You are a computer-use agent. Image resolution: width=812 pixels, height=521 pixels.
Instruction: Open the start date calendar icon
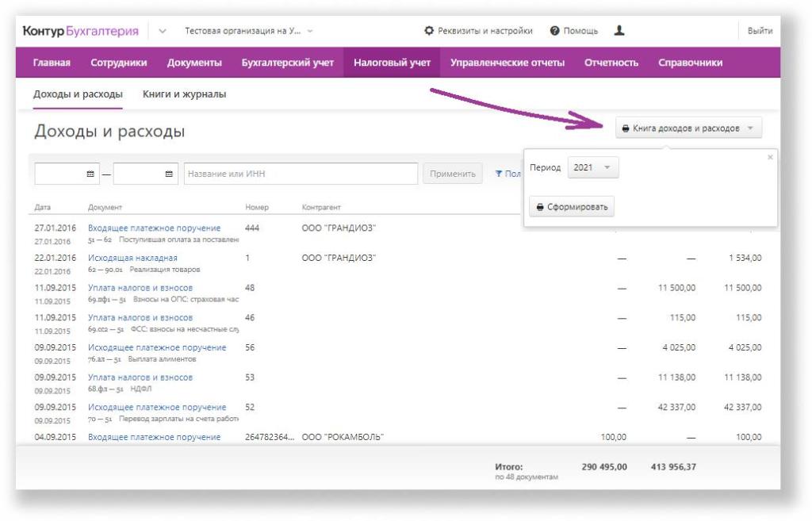(90, 174)
